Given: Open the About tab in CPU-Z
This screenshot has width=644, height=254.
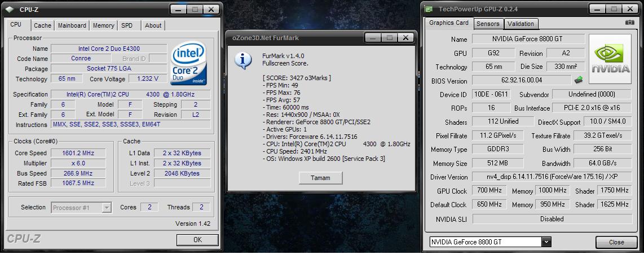Looking at the screenshot, I should coord(153,25).
